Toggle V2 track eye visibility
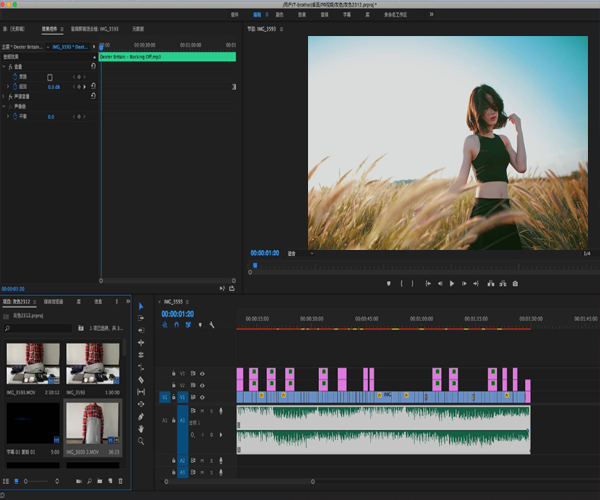600x500 pixels. pyautogui.click(x=202, y=385)
